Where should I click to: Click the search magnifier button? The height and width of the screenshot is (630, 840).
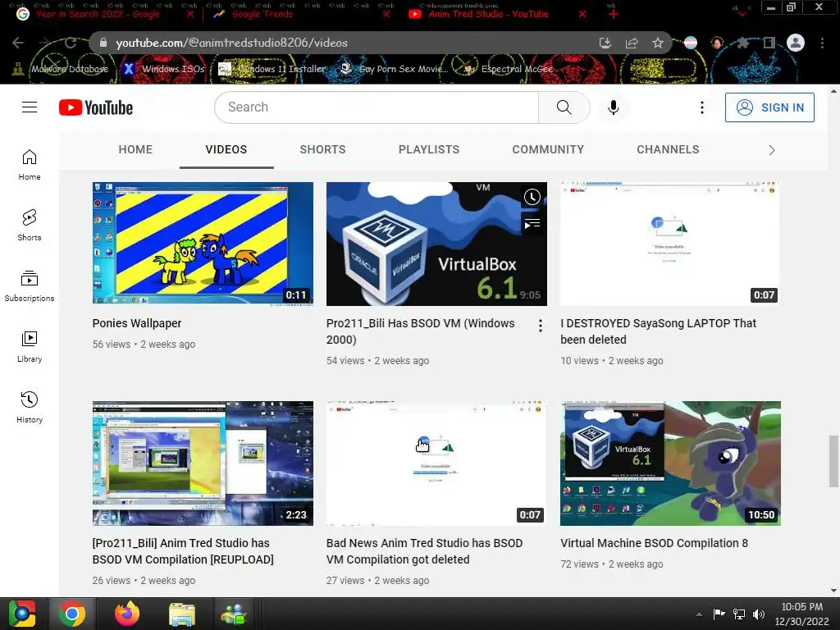pyautogui.click(x=564, y=107)
